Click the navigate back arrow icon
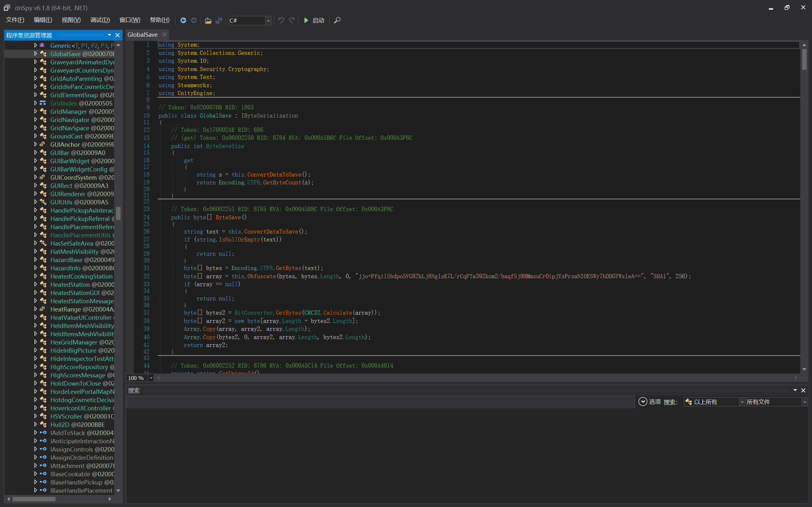This screenshot has width=812, height=507. 183,21
